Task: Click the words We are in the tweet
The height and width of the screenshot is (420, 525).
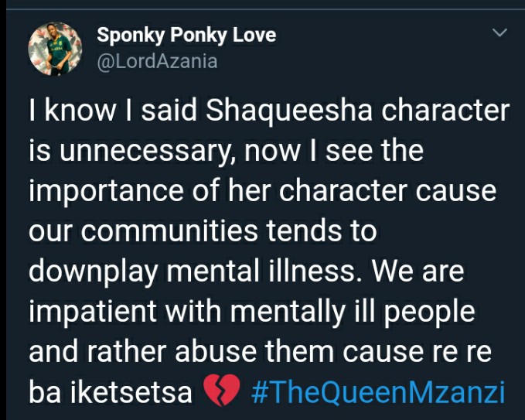Action: pos(418,271)
